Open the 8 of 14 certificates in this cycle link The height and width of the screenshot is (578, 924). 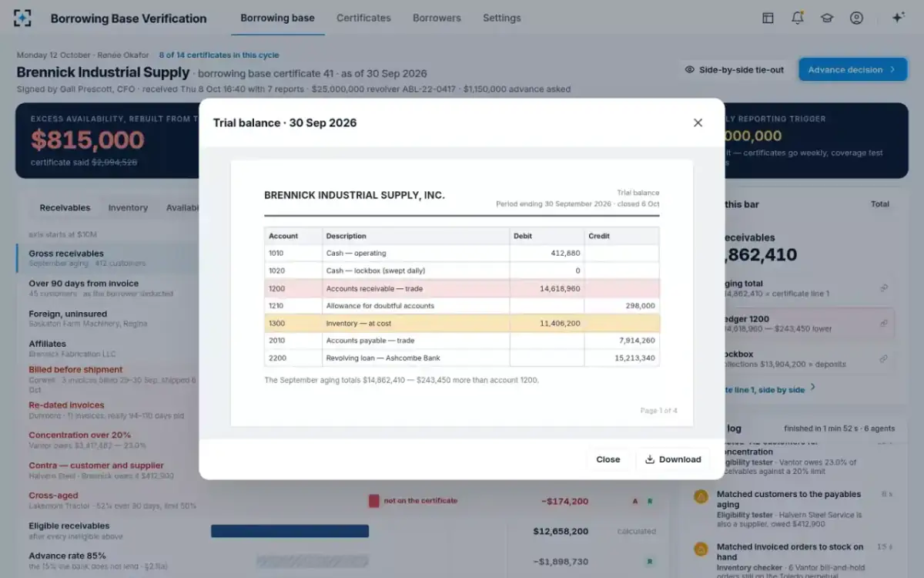pos(219,55)
